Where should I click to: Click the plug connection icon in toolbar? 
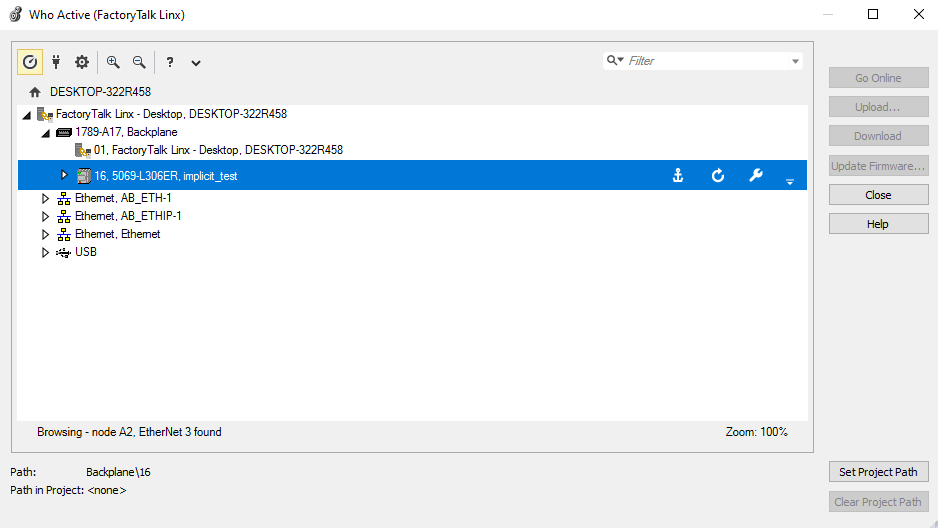[56, 62]
